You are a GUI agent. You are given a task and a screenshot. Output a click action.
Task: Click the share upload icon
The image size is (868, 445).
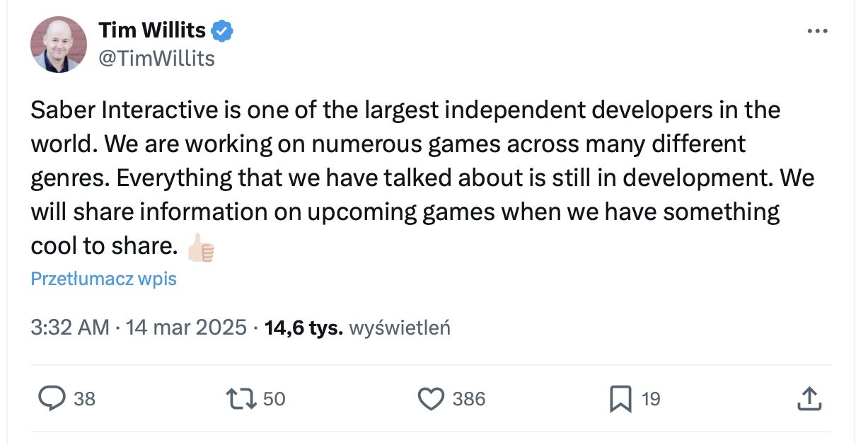pos(809,399)
